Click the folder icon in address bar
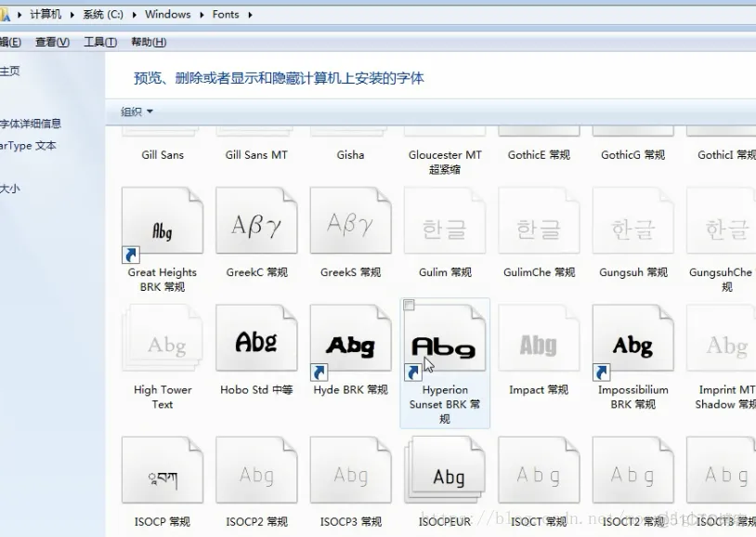The height and width of the screenshot is (537, 756). tap(5, 15)
